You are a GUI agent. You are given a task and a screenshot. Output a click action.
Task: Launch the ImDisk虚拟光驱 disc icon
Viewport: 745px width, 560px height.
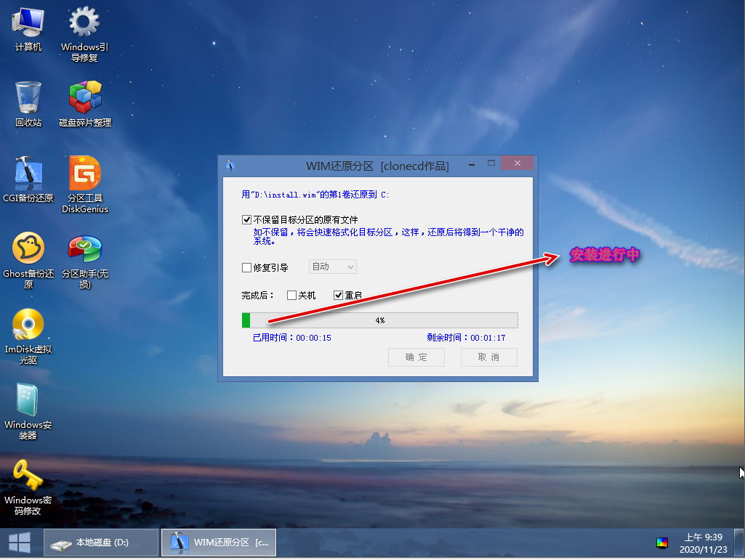[x=28, y=325]
